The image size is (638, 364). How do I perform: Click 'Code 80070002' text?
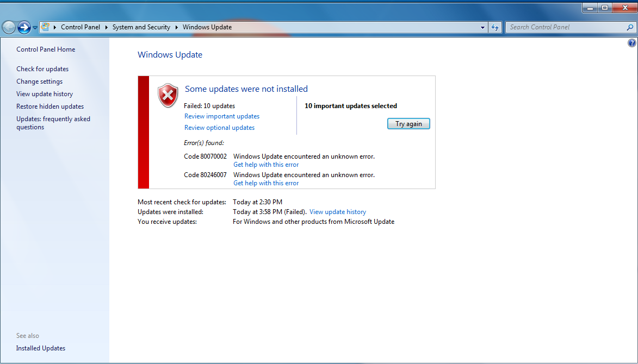(205, 156)
